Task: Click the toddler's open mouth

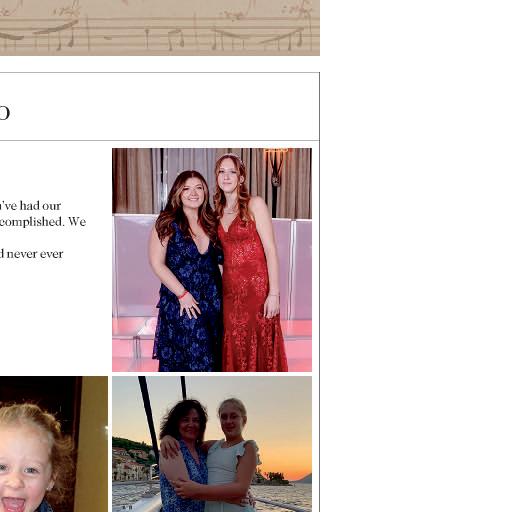Action: tap(13, 504)
